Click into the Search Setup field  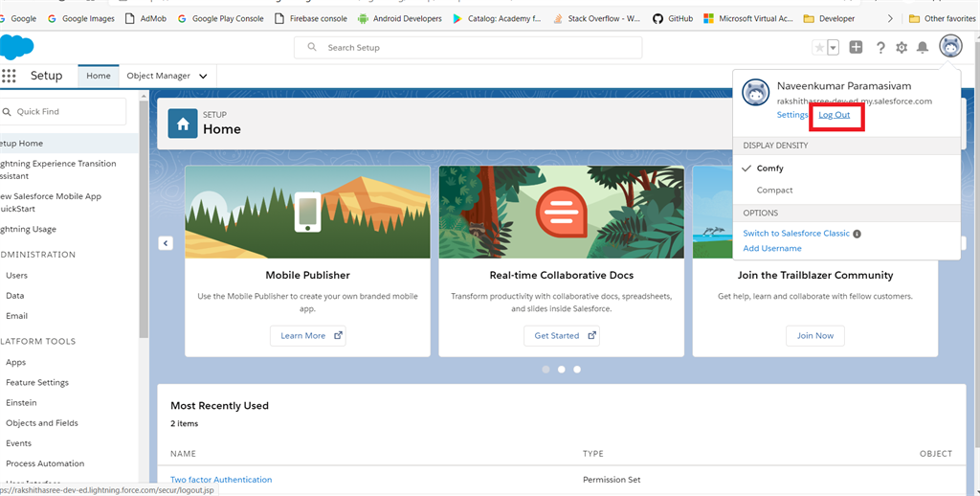[x=468, y=48]
